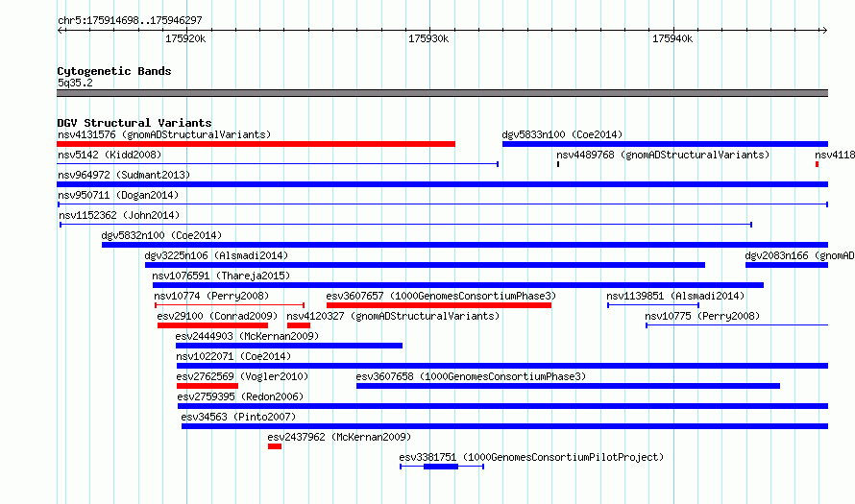Click the nsv5142 thin blue line feature
Screen dimensions: 855x504
point(278,164)
